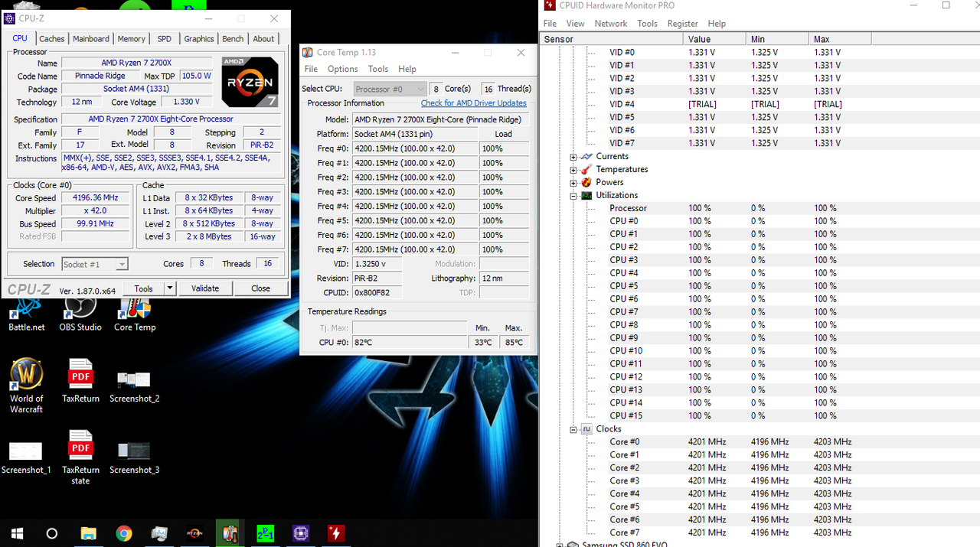Click Powers lightning icon in HWMonitor
Viewport: 980px width, 547px height.
586,182
